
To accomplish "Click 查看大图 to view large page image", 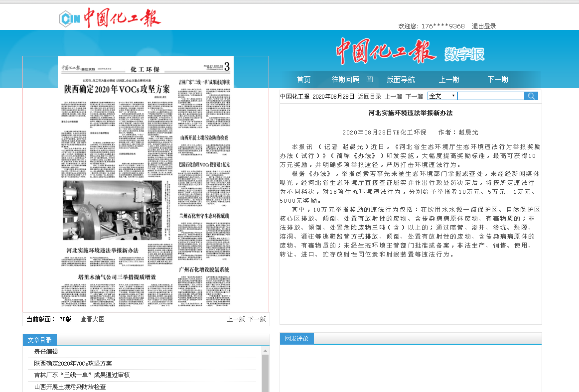I will point(93,319).
